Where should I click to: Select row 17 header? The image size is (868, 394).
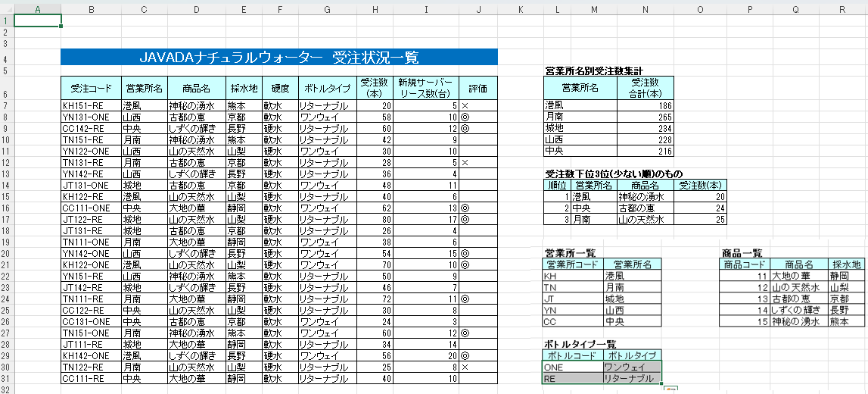pyautogui.click(x=6, y=220)
